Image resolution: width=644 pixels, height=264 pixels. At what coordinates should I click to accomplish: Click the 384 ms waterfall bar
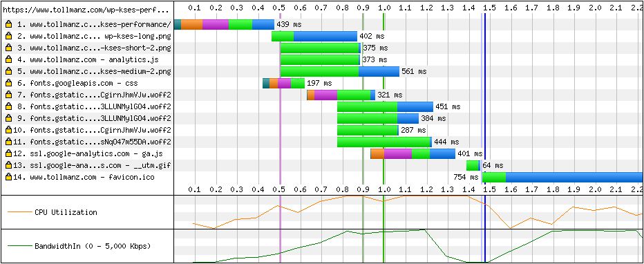tap(378, 118)
